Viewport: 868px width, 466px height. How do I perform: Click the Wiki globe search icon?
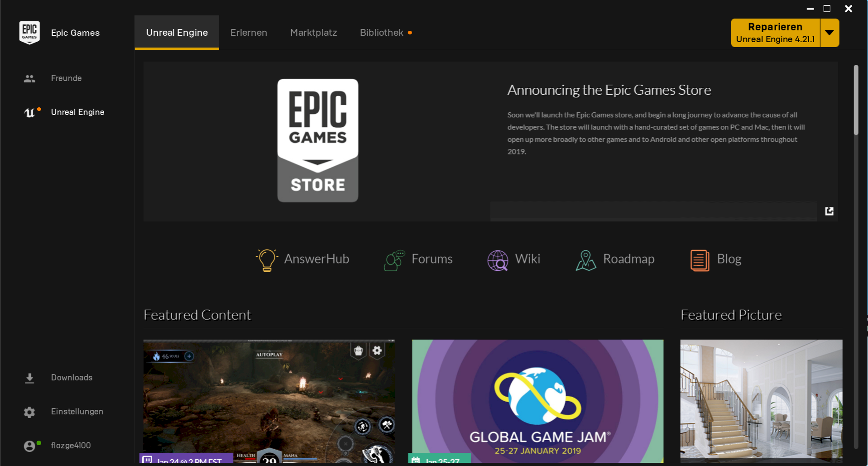(x=498, y=260)
